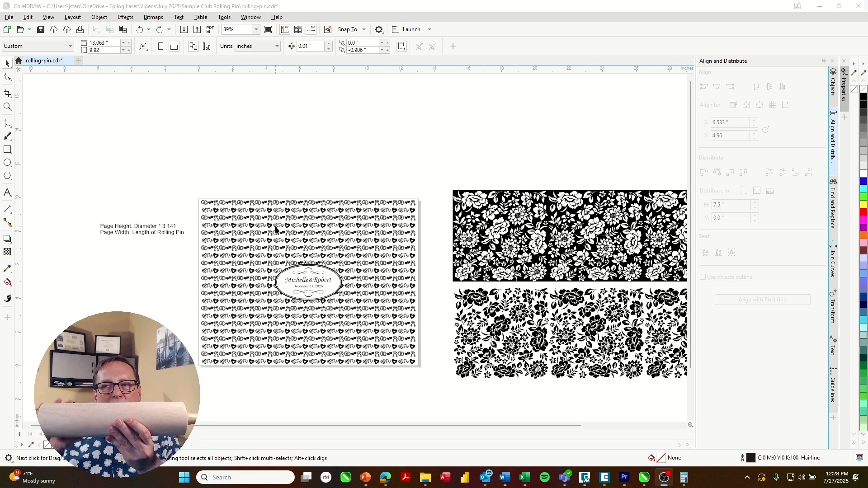This screenshot has width=868, height=488.
Task: Click the Welcome Screen home button
Action: [18, 61]
